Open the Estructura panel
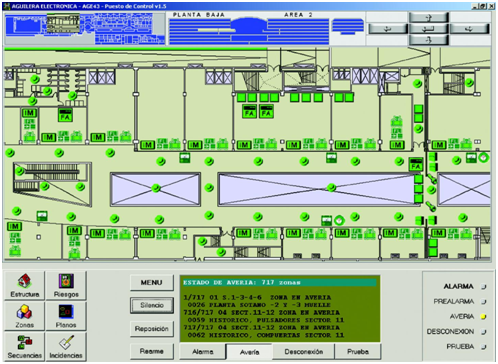 [24, 286]
